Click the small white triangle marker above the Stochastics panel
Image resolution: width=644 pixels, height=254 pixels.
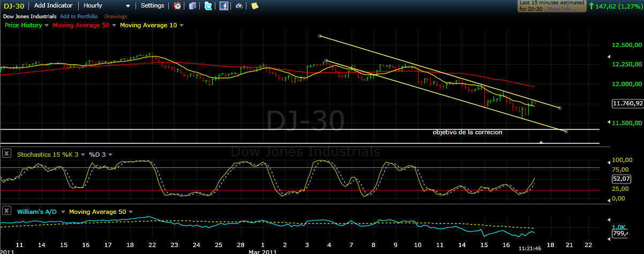(541, 142)
